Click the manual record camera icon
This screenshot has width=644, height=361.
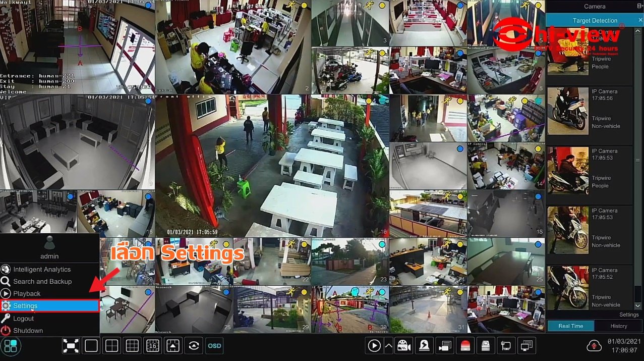click(404, 345)
